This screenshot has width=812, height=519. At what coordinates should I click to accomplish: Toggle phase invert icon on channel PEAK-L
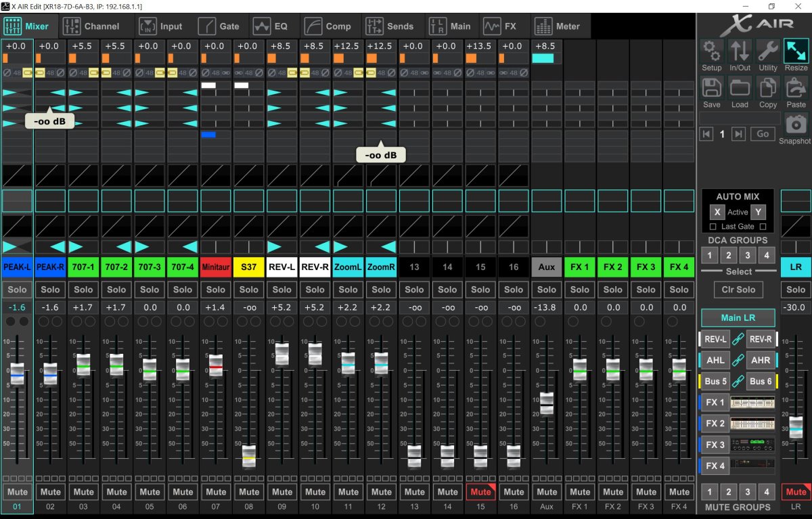tap(7, 72)
